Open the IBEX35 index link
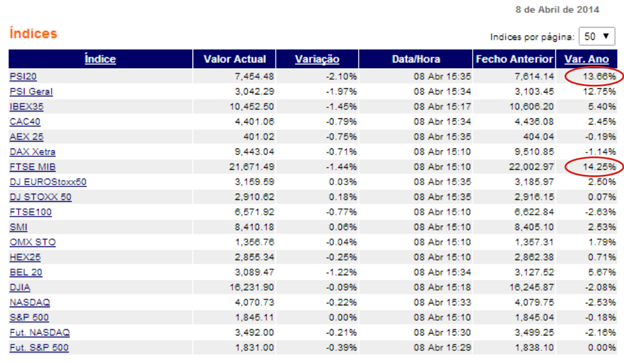The height and width of the screenshot is (363, 624). click(x=27, y=107)
